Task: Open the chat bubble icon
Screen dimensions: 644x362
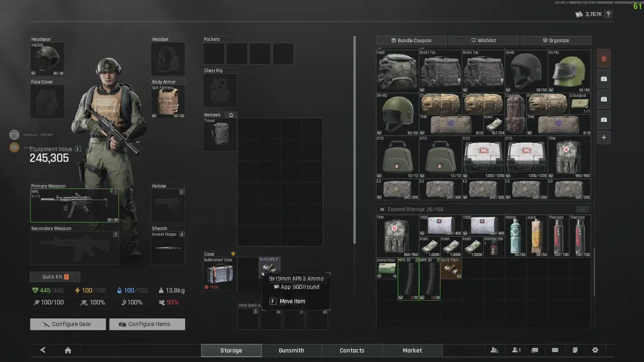Action: 535,350
